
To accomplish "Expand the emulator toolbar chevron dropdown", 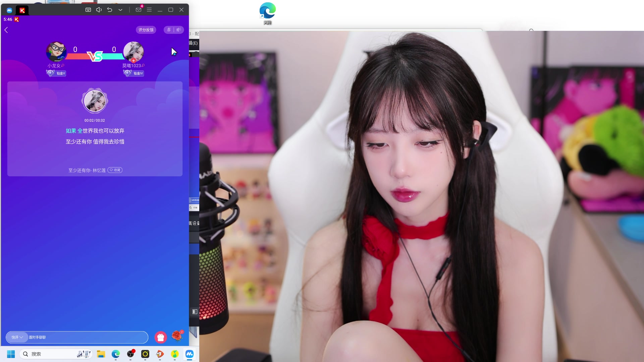I will click(120, 10).
